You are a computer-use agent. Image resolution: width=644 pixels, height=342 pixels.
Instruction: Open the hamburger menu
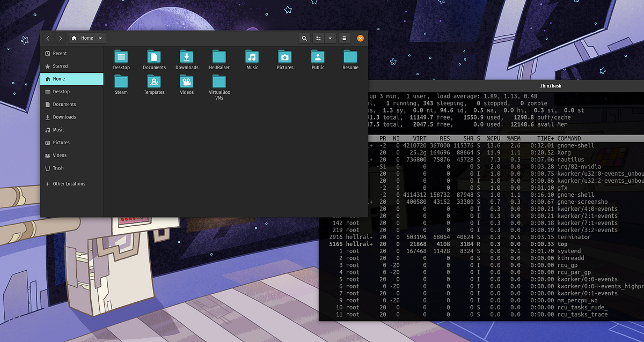[344, 38]
